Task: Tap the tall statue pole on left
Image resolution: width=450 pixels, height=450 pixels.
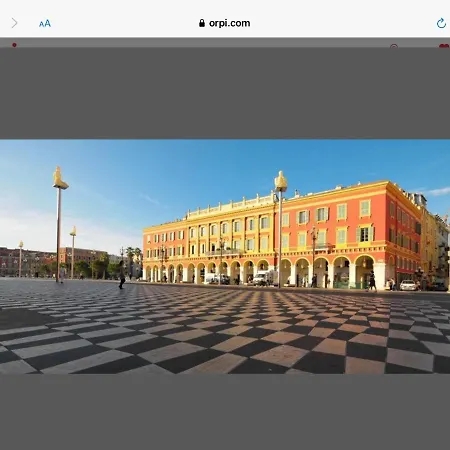Action: click(59, 224)
